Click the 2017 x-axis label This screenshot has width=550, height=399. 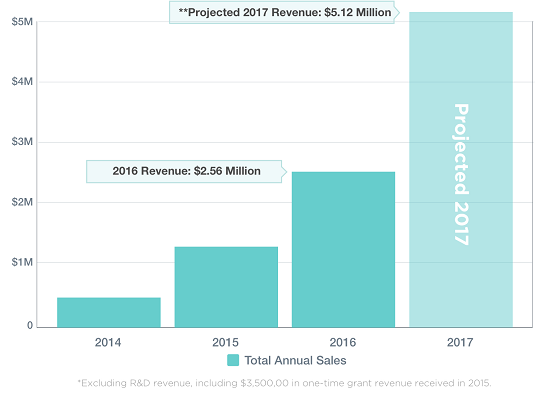[x=460, y=342]
